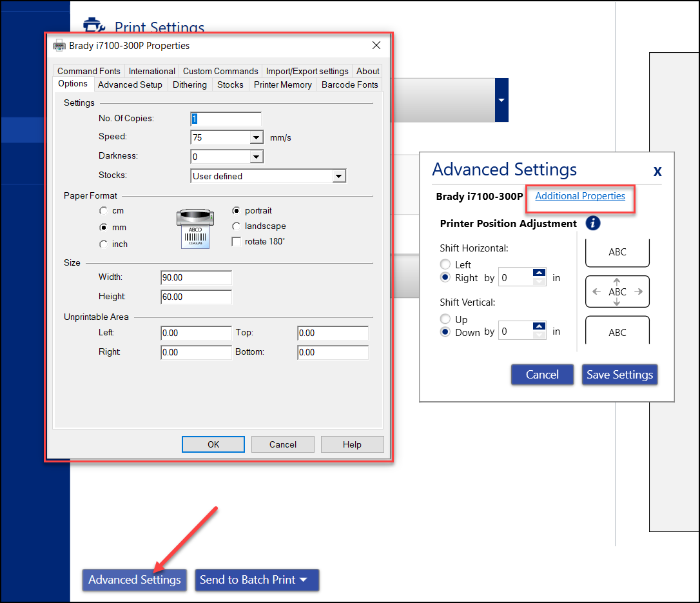Open the Stocks tab
Screen dimensions: 700x603
pos(230,85)
